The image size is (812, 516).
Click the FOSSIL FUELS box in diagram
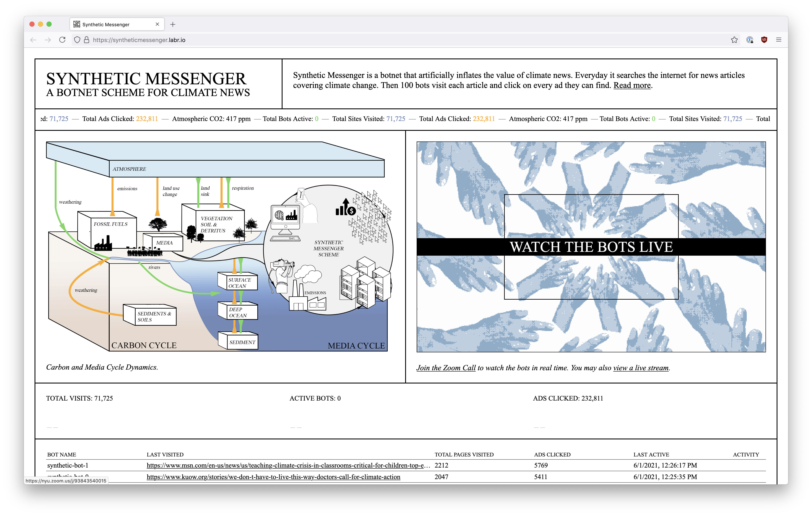(107, 231)
